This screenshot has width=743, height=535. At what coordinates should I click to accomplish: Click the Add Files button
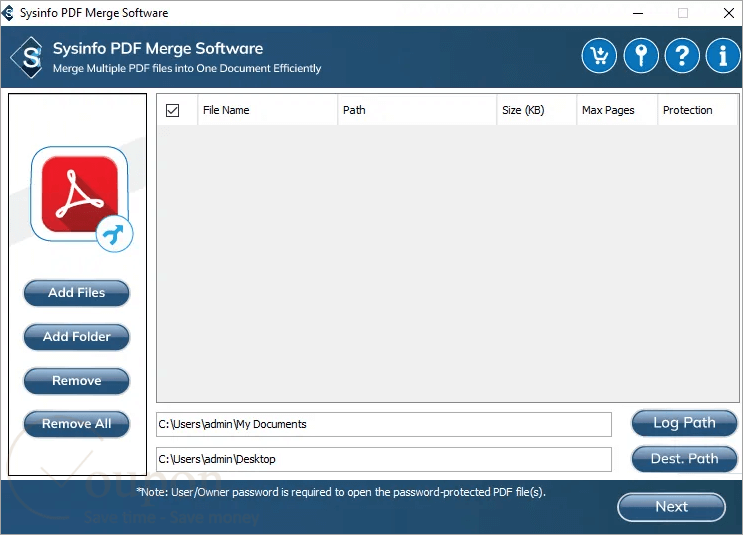(76, 293)
